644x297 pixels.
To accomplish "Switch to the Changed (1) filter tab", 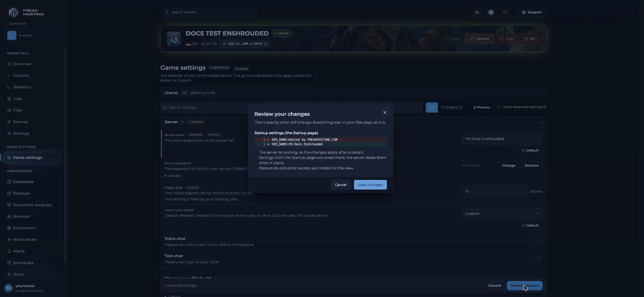I will pos(451,107).
